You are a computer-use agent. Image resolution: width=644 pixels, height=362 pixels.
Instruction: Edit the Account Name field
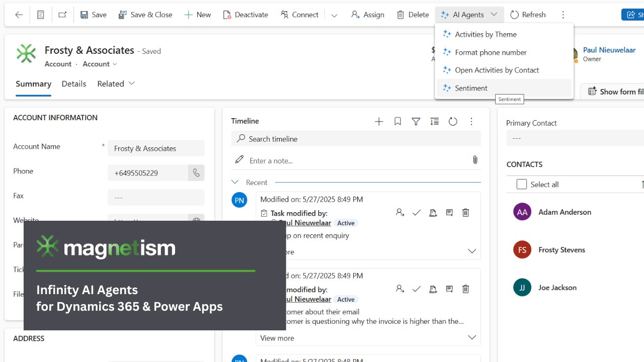(156, 148)
